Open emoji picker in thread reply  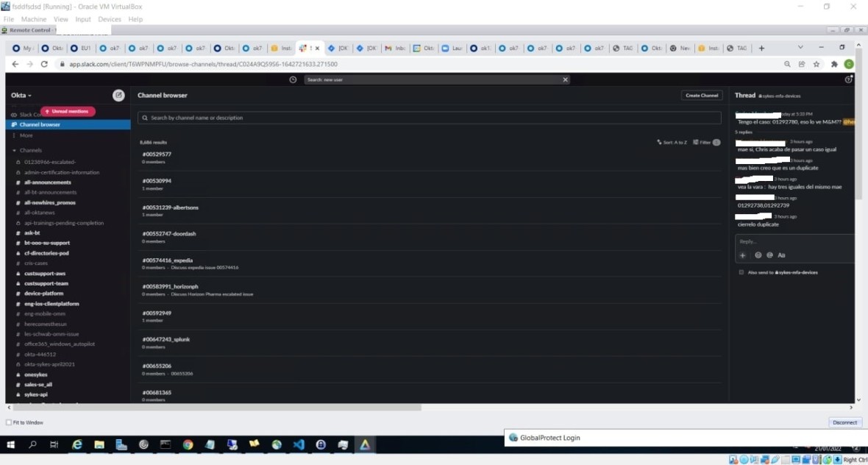click(758, 255)
